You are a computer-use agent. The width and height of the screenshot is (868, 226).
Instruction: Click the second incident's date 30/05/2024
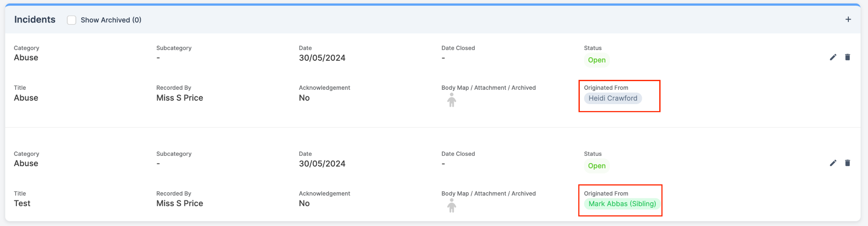[x=322, y=164]
